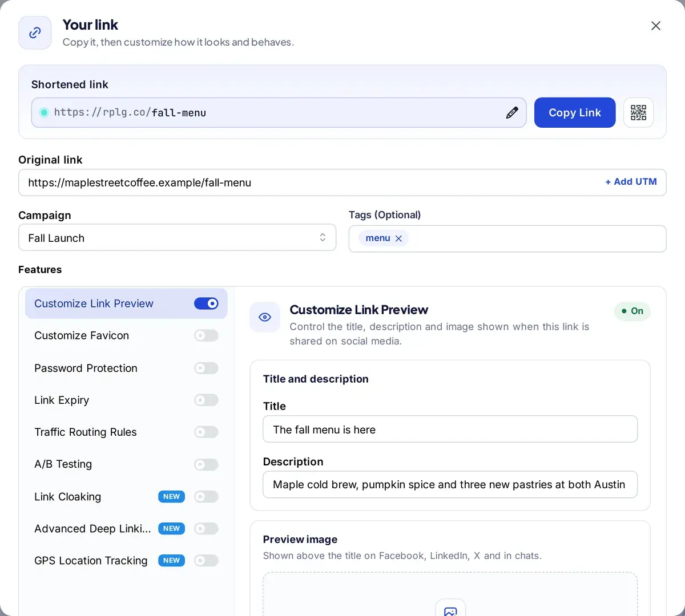This screenshot has width=685, height=616.
Task: Focus the shortened link field
Action: click(x=279, y=112)
